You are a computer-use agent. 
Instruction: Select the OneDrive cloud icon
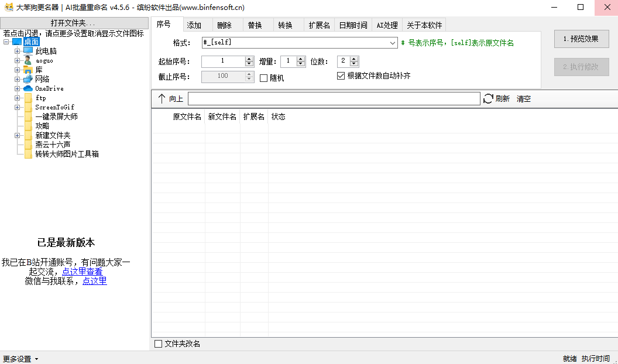coord(28,88)
